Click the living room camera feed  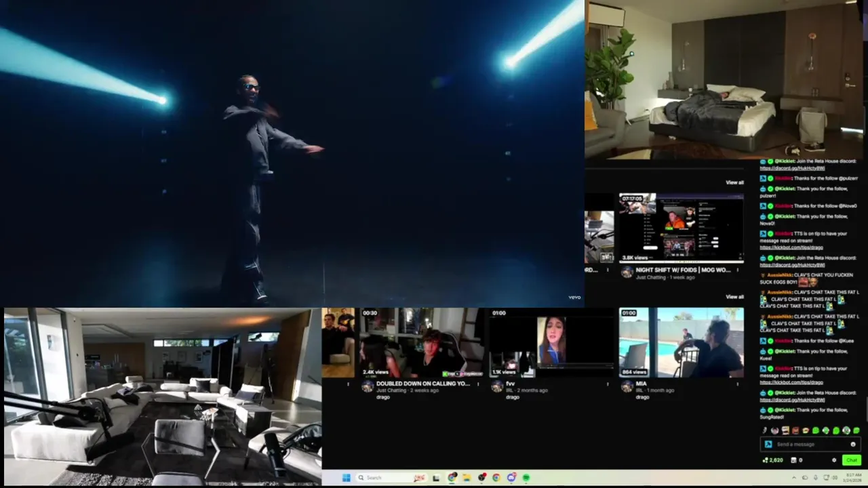point(163,396)
